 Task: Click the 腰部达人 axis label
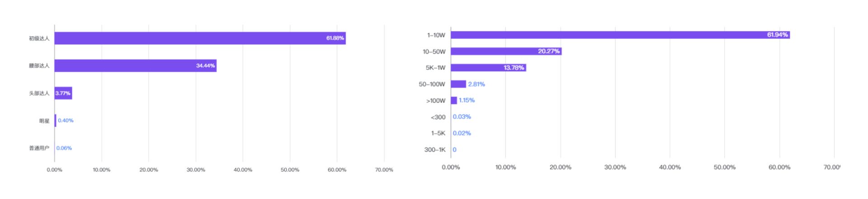(39, 66)
